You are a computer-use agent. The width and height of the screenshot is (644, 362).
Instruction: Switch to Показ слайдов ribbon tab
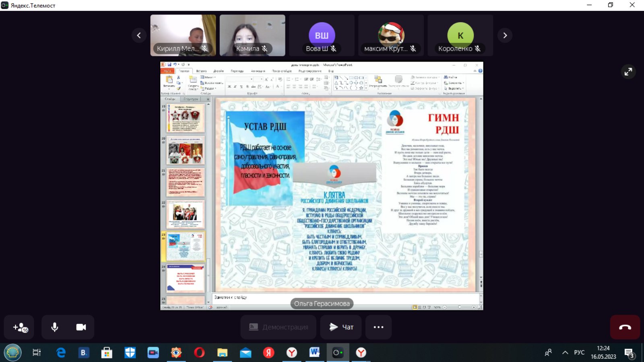[282, 71]
